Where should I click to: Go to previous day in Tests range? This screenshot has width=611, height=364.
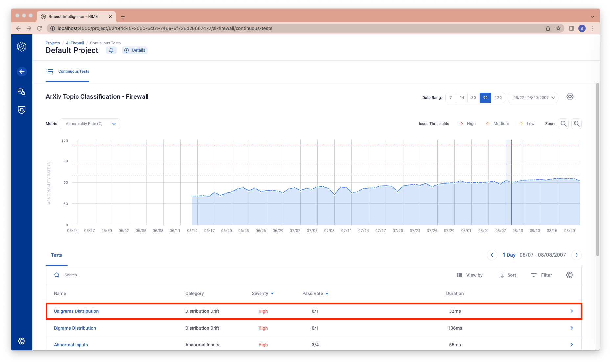coord(492,255)
